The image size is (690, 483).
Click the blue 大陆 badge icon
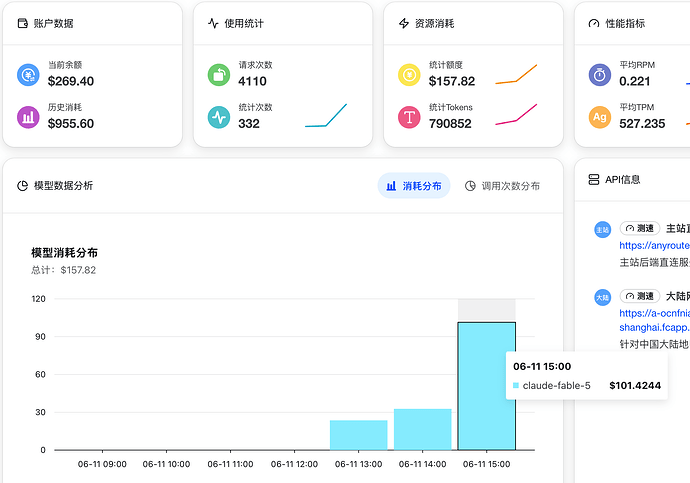pos(602,297)
